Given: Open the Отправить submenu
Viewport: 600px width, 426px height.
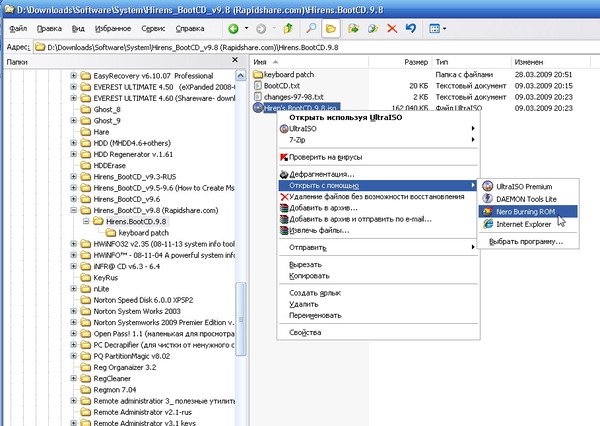Looking at the screenshot, I should click(378, 248).
